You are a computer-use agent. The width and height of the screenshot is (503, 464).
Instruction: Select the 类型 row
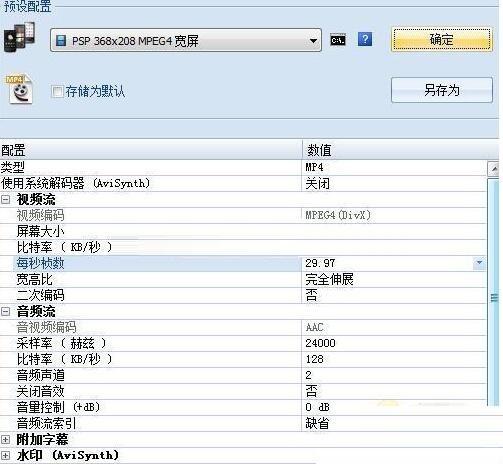point(243,167)
